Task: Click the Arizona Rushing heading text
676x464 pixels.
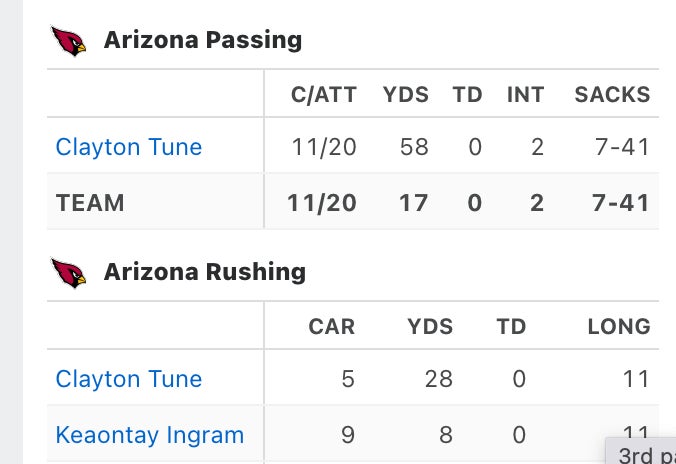Action: (205, 272)
